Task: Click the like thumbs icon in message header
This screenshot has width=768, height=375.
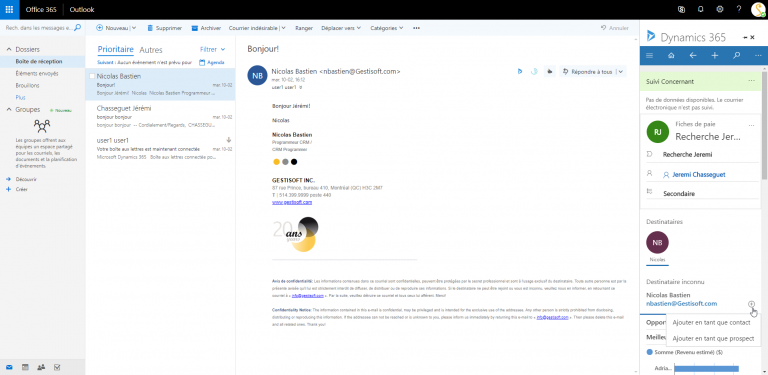Action: click(x=550, y=71)
